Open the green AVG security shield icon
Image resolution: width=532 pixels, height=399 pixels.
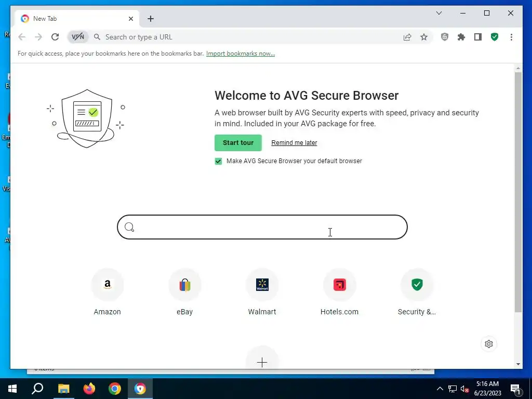(x=495, y=37)
